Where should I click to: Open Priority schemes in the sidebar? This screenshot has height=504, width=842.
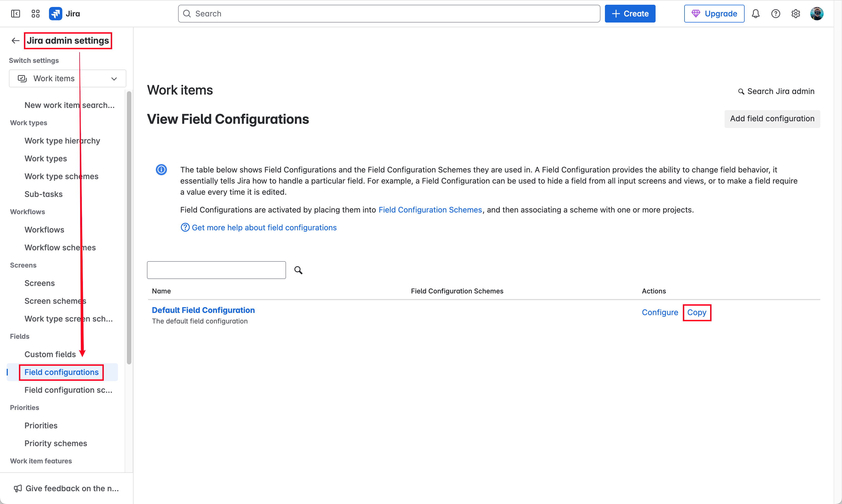56,443
